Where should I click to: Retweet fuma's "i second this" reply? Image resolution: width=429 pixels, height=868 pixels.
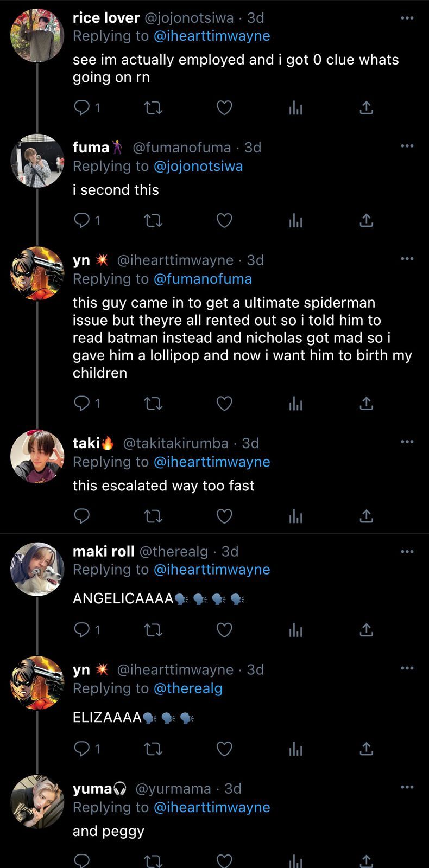pyautogui.click(x=153, y=220)
